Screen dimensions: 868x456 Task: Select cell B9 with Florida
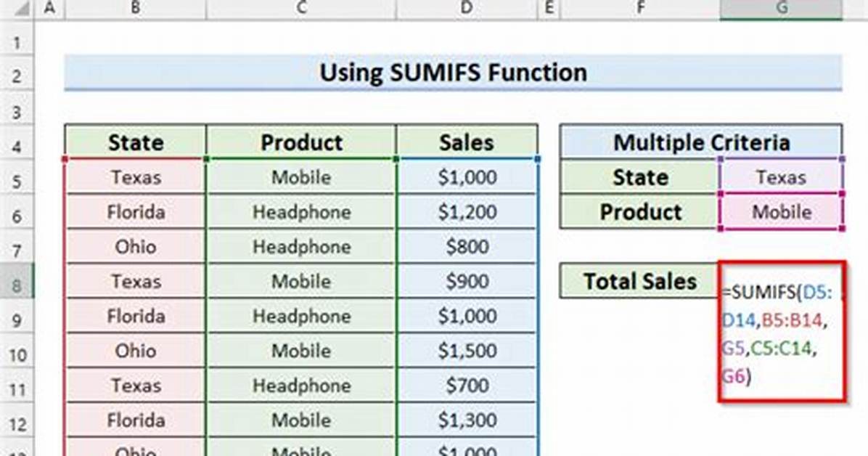pos(135,316)
